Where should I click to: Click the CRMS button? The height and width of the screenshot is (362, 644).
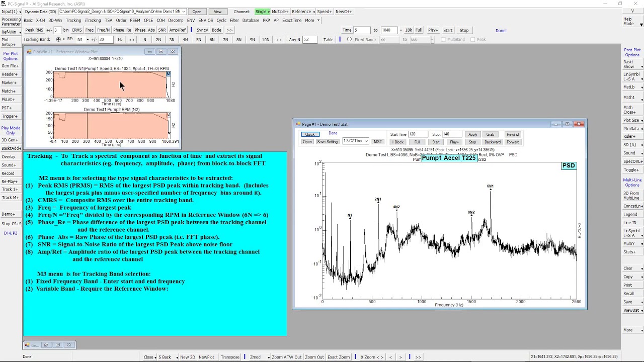pos(76,30)
